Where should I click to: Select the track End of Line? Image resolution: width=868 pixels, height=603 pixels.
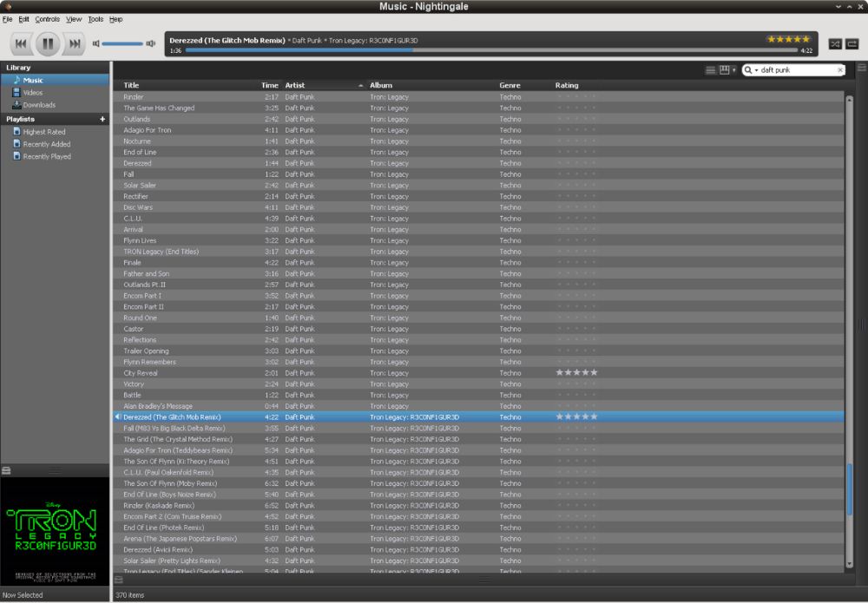pyautogui.click(x=479, y=152)
